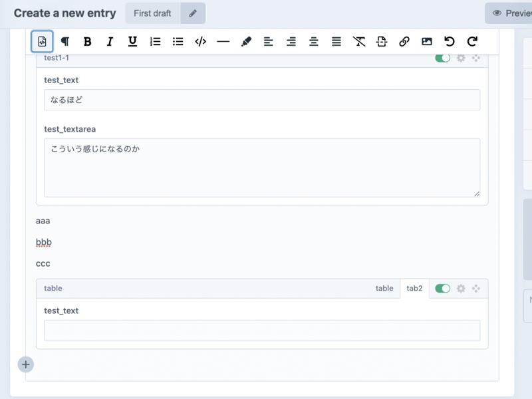
Task: Click the Bold formatting icon
Action: click(x=87, y=41)
